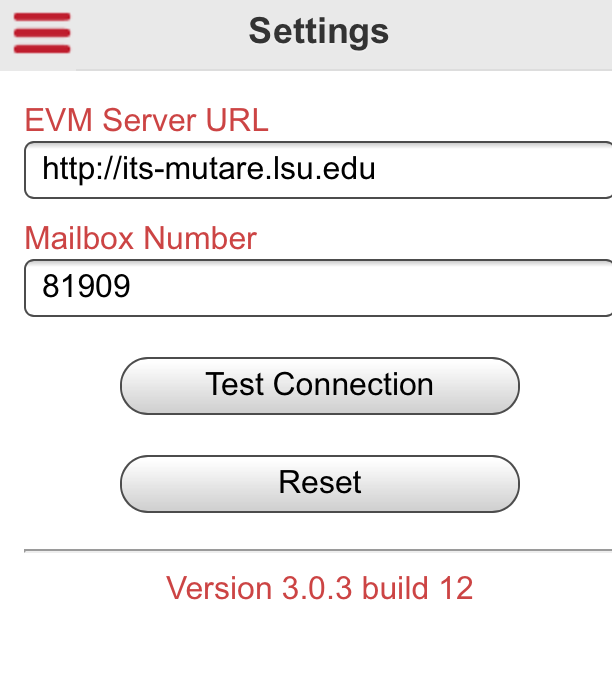Viewport: 612px width, 676px height.
Task: Click the EVM Server URL label
Action: click(x=146, y=121)
